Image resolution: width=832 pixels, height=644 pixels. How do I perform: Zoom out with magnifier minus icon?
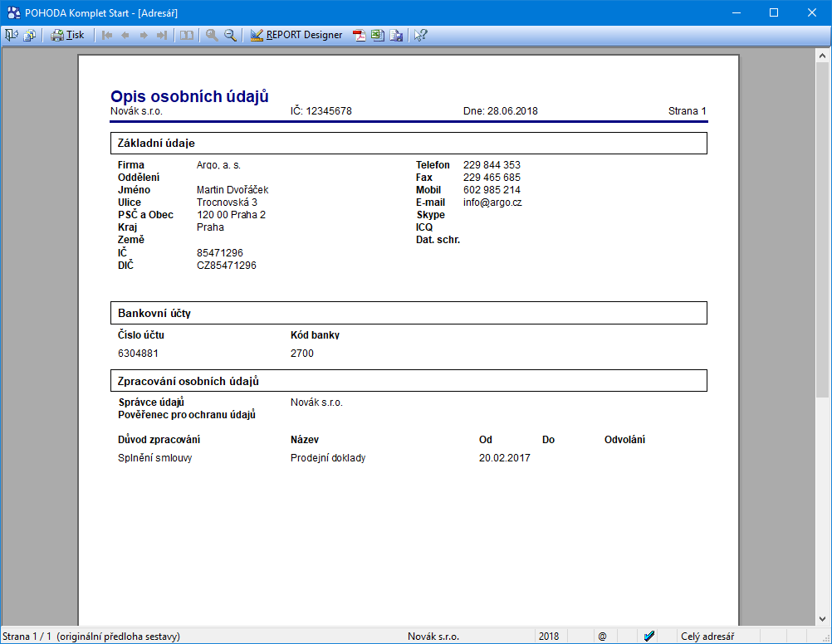230,35
